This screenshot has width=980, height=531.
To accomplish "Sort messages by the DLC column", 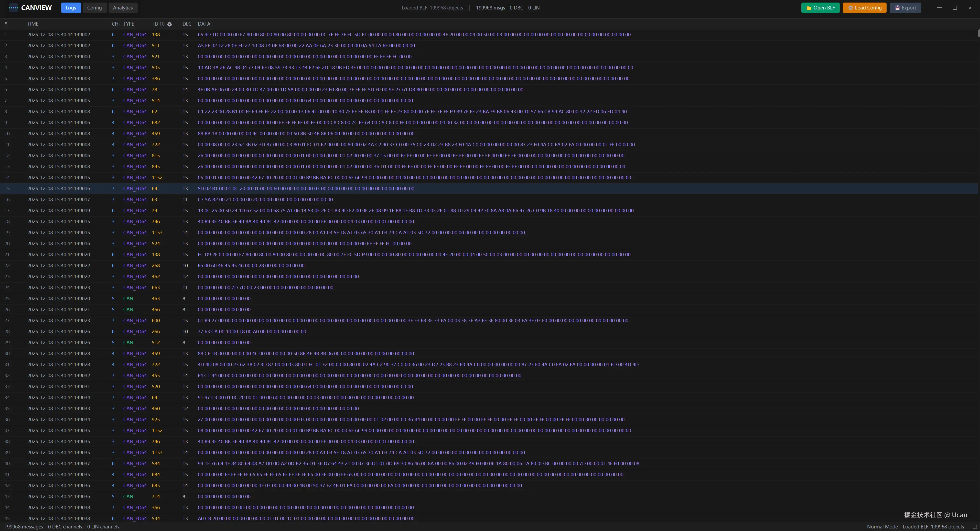I will point(187,24).
